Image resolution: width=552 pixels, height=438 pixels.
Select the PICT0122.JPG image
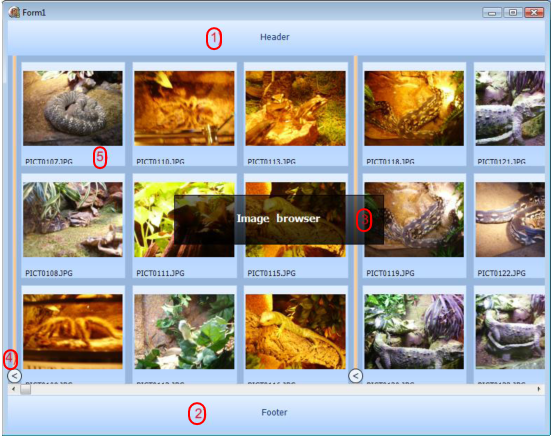click(510, 219)
